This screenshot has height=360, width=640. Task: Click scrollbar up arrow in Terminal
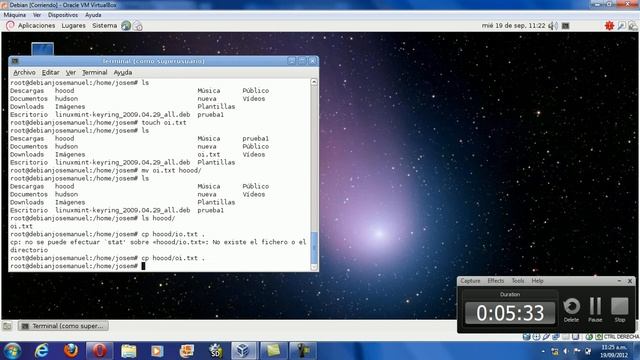[314, 82]
